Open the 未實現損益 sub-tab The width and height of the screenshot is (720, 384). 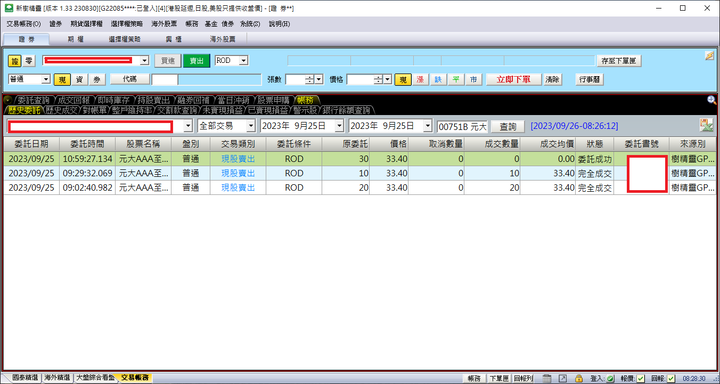(222, 110)
